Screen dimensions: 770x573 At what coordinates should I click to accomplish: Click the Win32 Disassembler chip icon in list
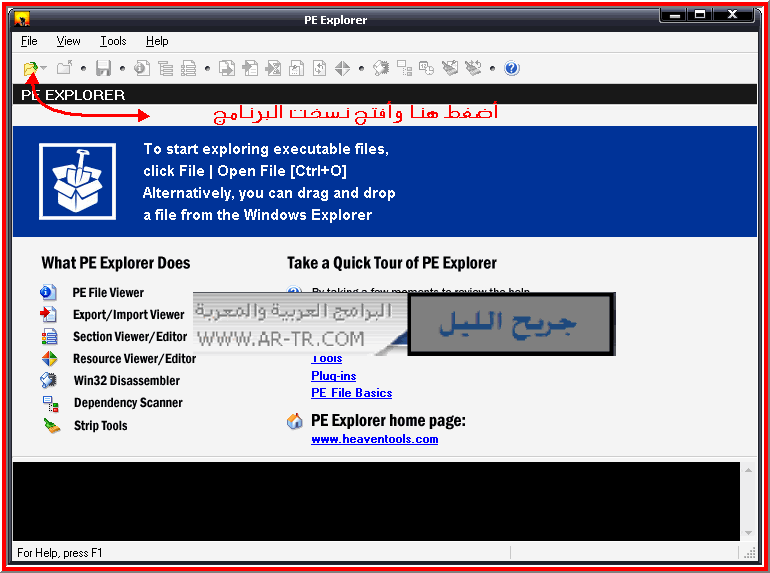[x=48, y=381]
